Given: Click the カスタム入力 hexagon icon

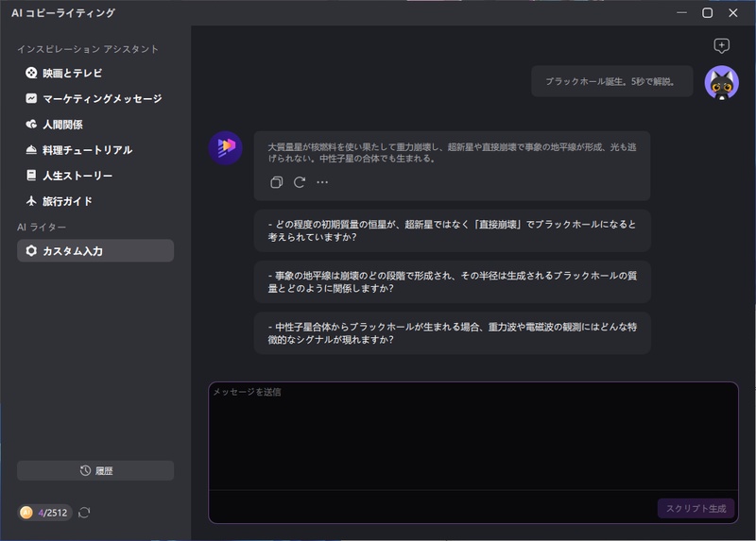Looking at the screenshot, I should coord(31,250).
